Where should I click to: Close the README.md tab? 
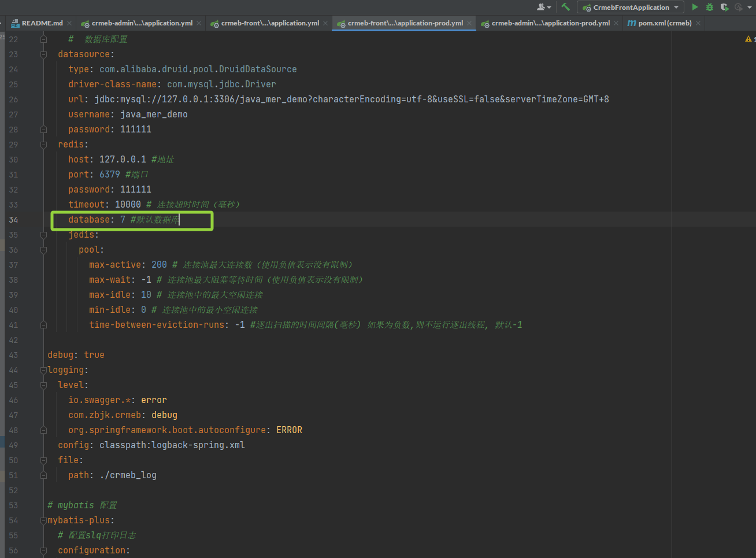(69, 23)
